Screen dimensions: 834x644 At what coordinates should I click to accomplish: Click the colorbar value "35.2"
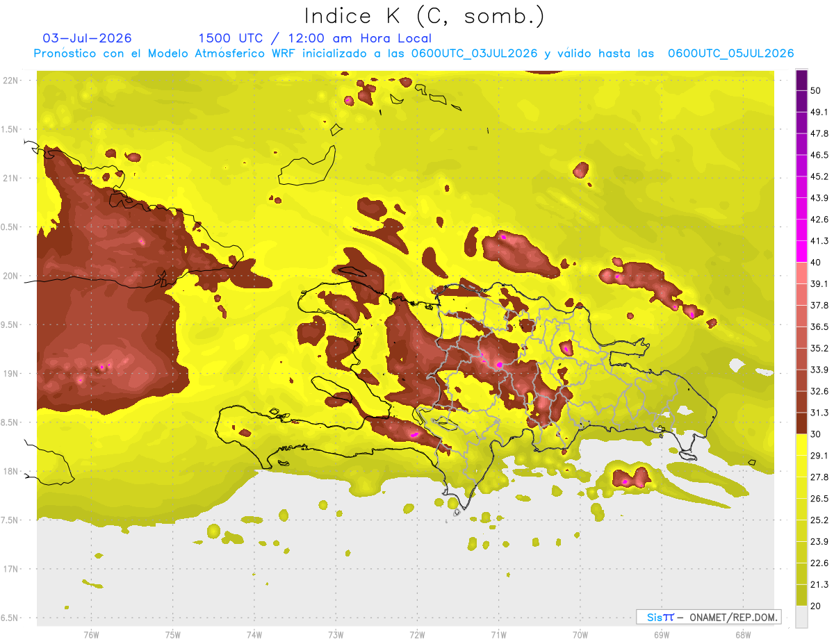[x=819, y=348]
